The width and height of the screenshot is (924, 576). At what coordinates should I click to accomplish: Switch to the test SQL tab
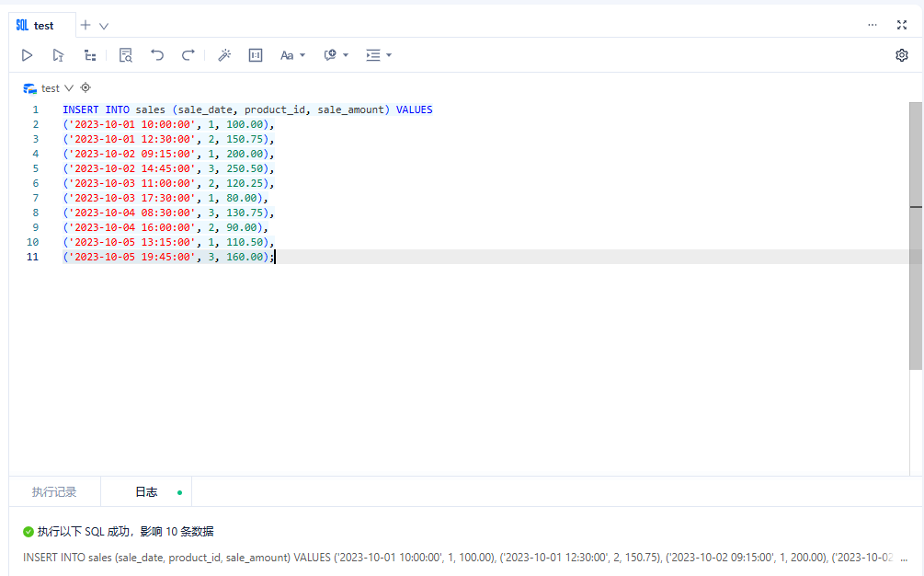pyautogui.click(x=42, y=26)
